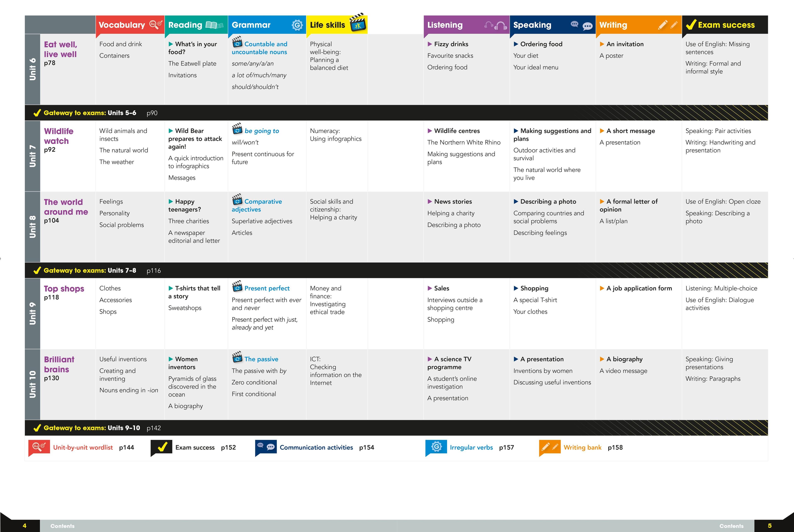Click the clapperboard icon beside The passive
Screen dimensions: 794x532
(237, 357)
